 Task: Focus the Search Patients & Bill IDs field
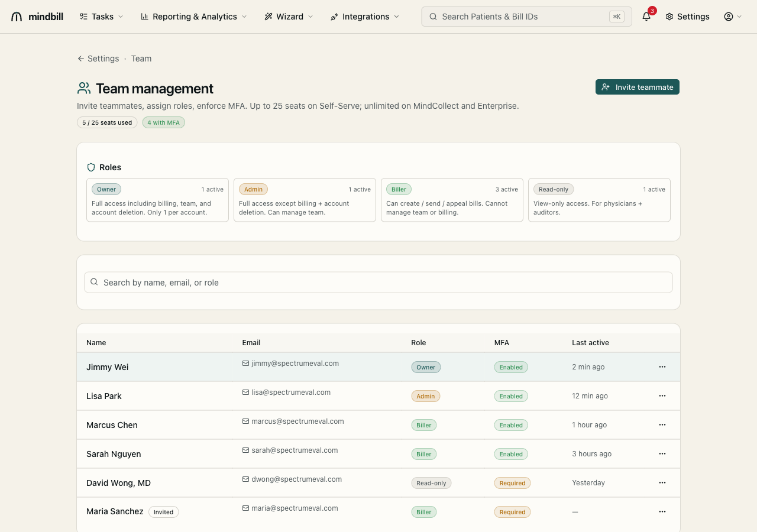(526, 17)
